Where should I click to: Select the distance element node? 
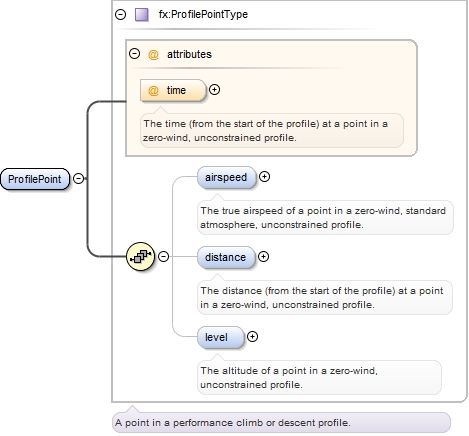tap(226, 257)
